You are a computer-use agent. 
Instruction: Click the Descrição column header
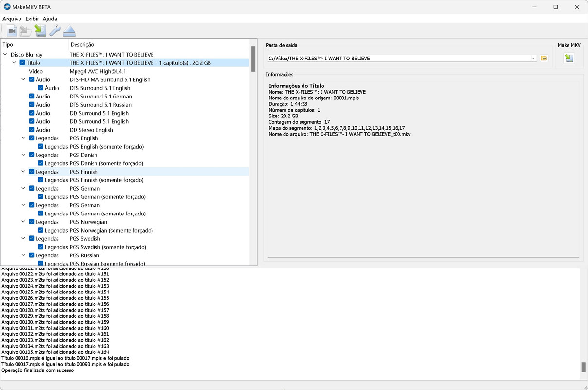82,45
